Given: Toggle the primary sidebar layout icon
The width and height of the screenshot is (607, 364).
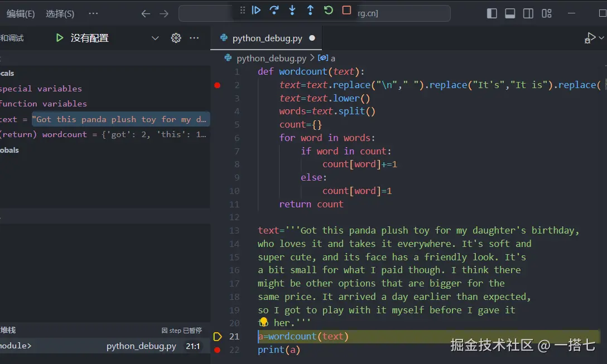Looking at the screenshot, I should 492,13.
